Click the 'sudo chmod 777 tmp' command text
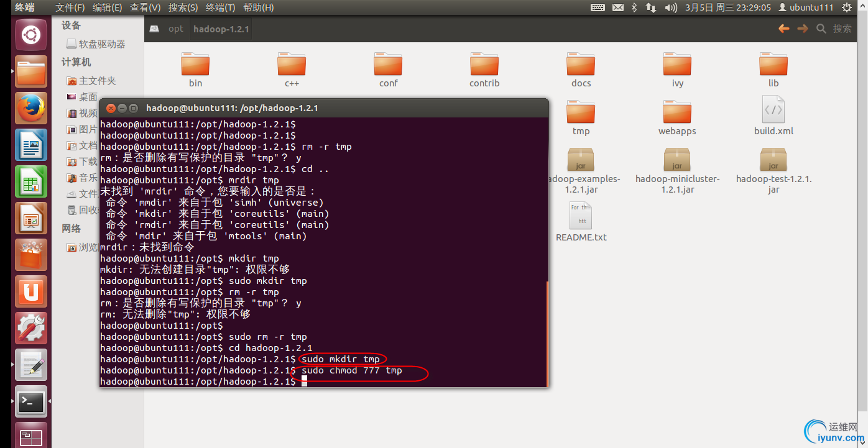868x448 pixels. pyautogui.click(x=351, y=370)
